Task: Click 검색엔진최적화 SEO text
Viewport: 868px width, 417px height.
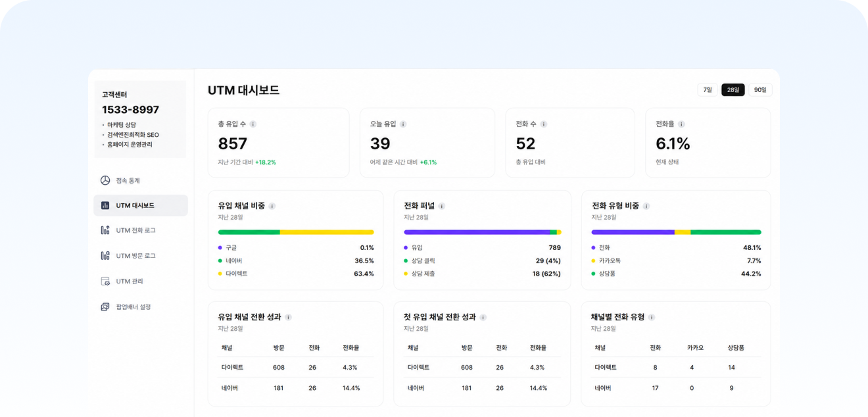Action: click(133, 135)
